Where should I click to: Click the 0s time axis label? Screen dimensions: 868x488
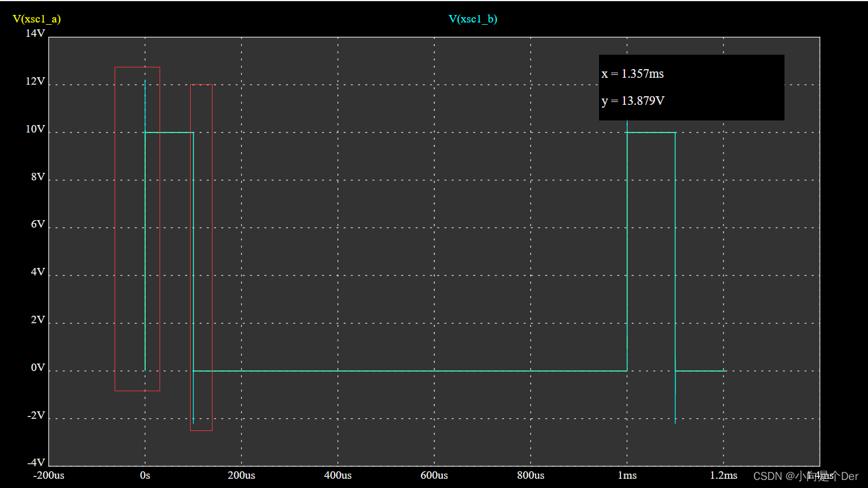pyautogui.click(x=145, y=475)
